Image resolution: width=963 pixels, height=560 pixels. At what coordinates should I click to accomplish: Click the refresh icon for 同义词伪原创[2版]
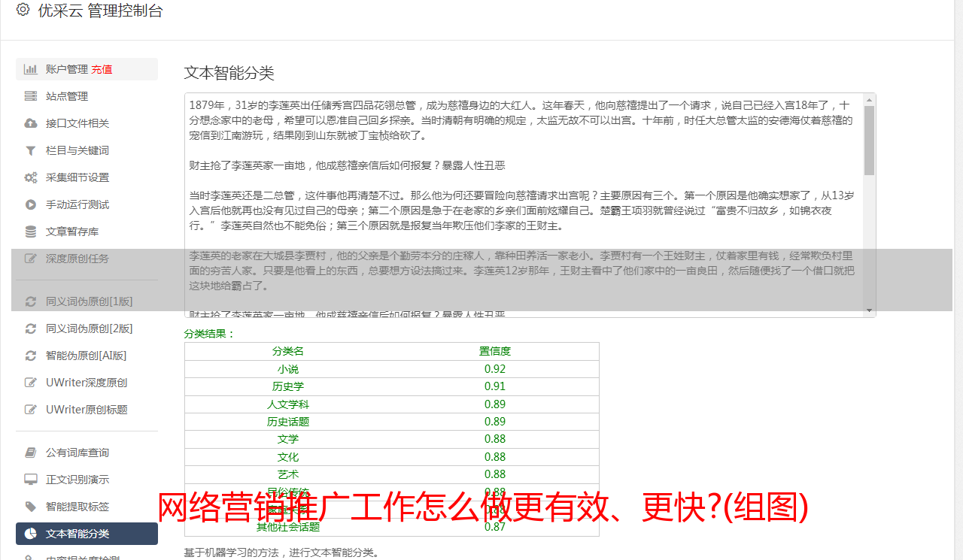(31, 328)
